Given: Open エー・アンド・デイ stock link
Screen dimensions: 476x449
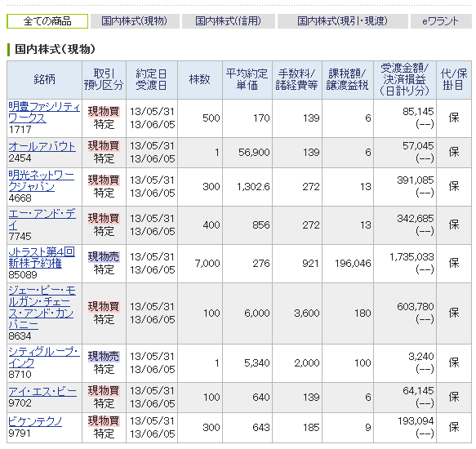Looking at the screenshot, I should tap(42, 220).
